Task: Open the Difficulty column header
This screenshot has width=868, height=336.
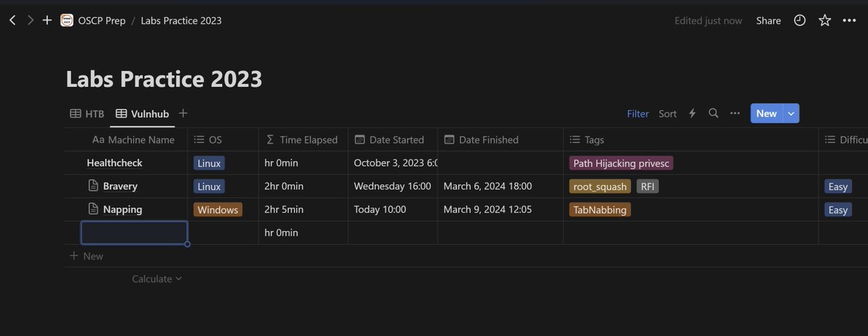Action: point(843,139)
